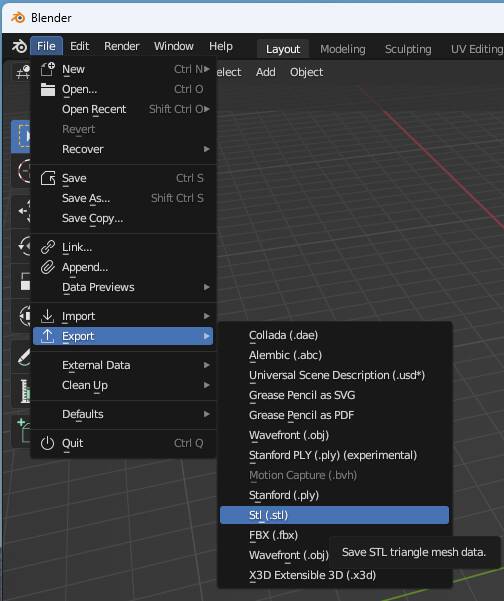This screenshot has width=504, height=601.
Task: Switch to the Sculpting workspace tab
Action: 408,49
